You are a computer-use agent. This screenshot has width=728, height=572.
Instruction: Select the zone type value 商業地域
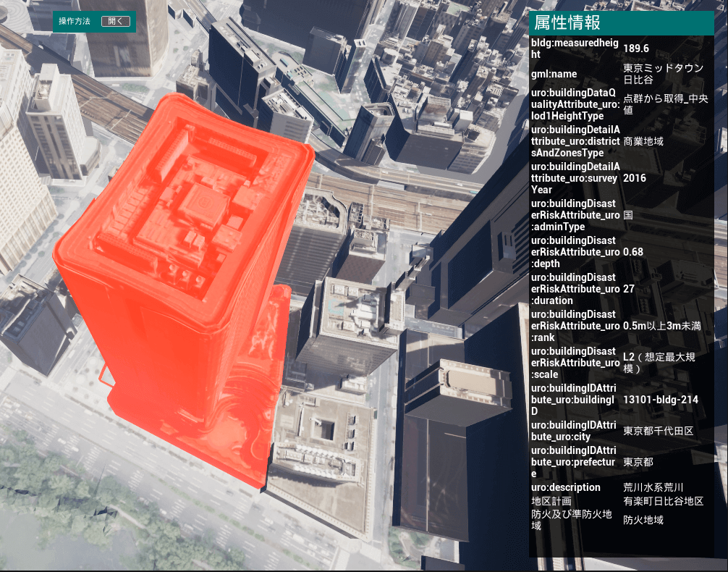[x=643, y=141]
